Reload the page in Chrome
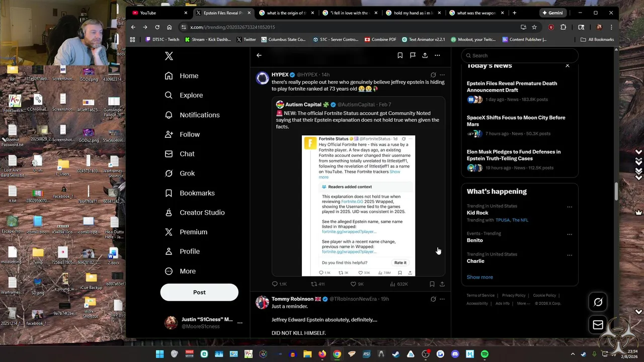Viewport: 644px width, 362px height. (x=157, y=27)
